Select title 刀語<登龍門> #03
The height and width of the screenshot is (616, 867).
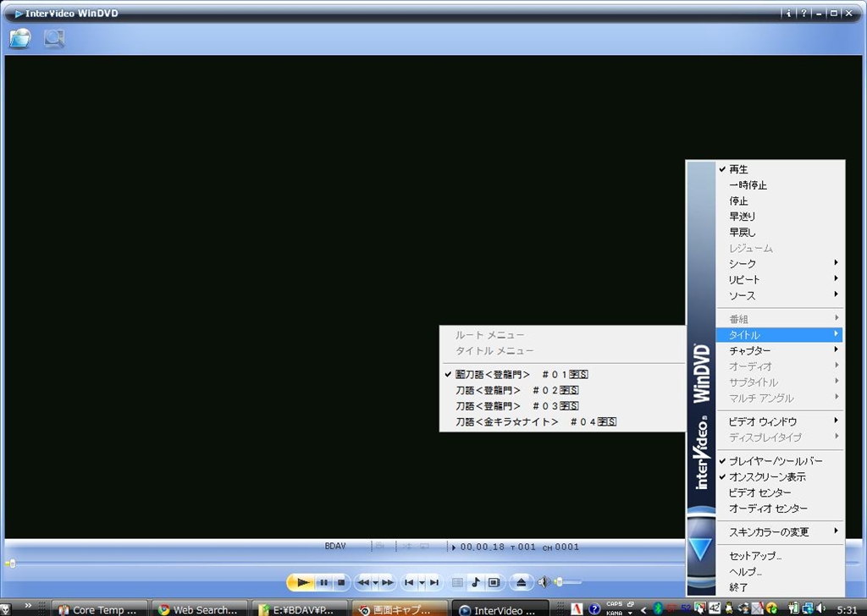click(562, 406)
